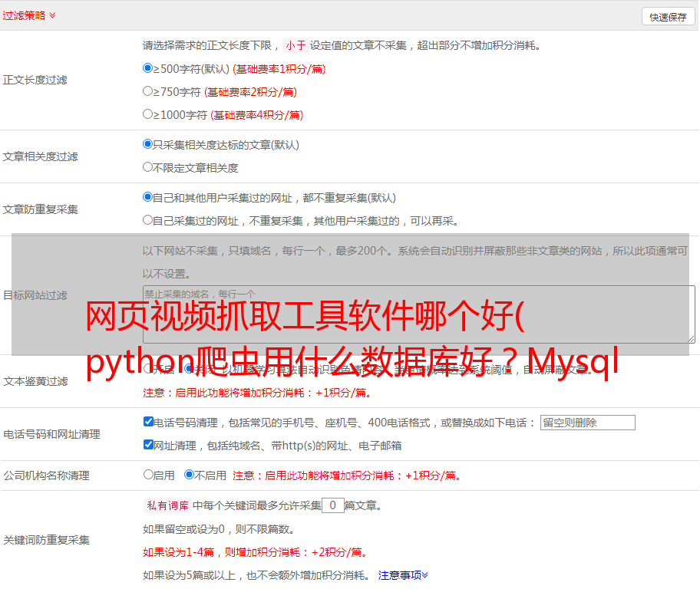This screenshot has width=700, height=589.
Task: Pick the ≥1000字符 length option
Action: point(148,114)
